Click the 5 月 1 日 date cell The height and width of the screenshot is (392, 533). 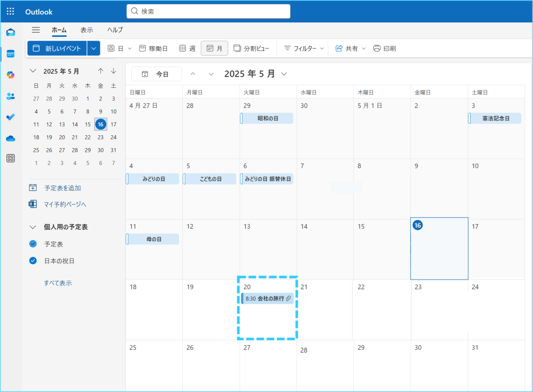pos(382,128)
